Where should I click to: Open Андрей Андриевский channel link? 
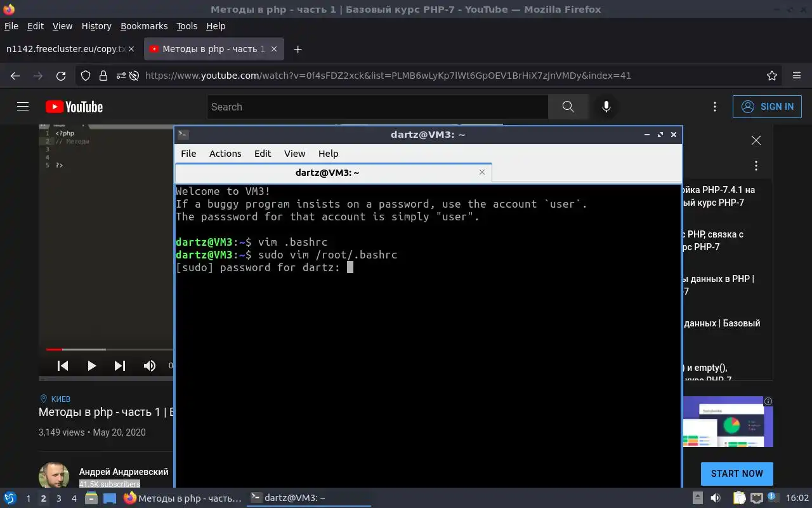coord(124,472)
